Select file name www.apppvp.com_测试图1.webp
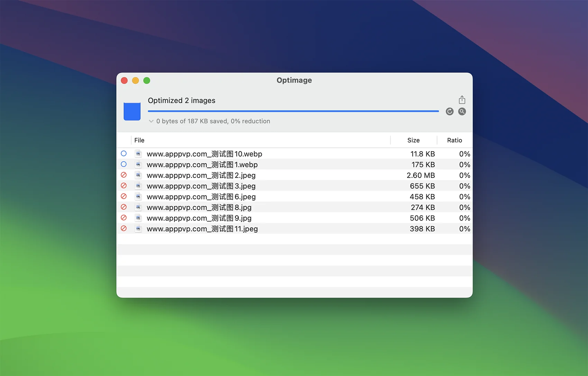 202,164
